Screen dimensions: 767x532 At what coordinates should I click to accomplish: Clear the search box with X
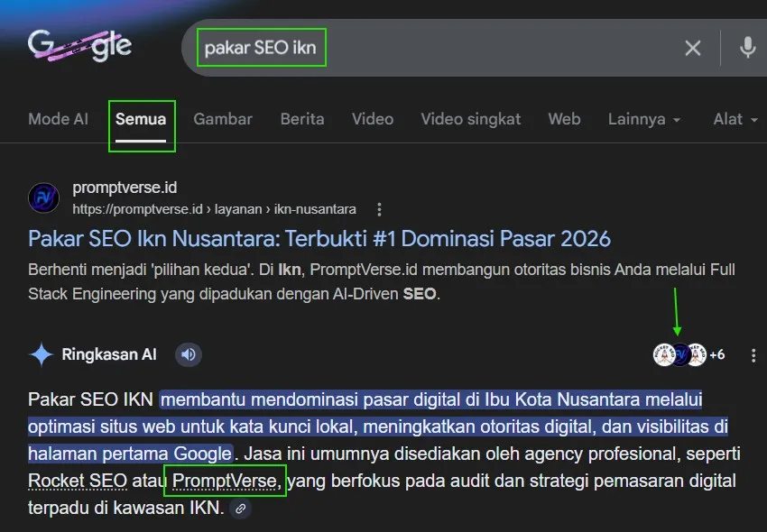click(x=693, y=48)
